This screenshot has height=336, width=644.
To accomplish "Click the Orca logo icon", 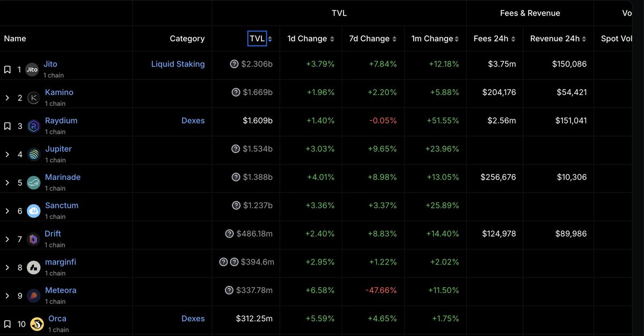I will coord(37,324).
